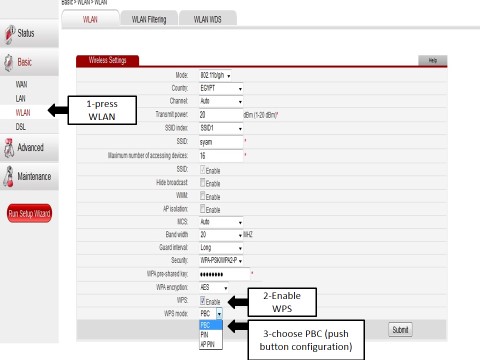480x360 pixels.
Task: Switch to the WLAN tab
Action: (90, 19)
